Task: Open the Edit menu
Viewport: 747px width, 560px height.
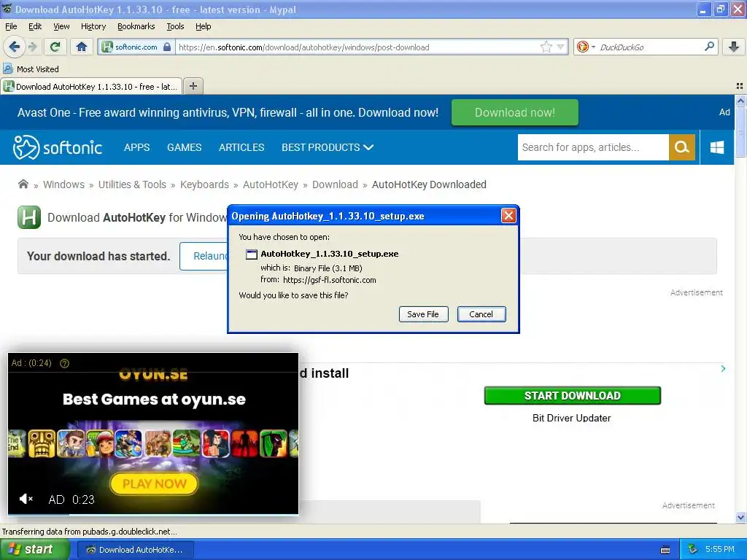Action: click(x=35, y=26)
